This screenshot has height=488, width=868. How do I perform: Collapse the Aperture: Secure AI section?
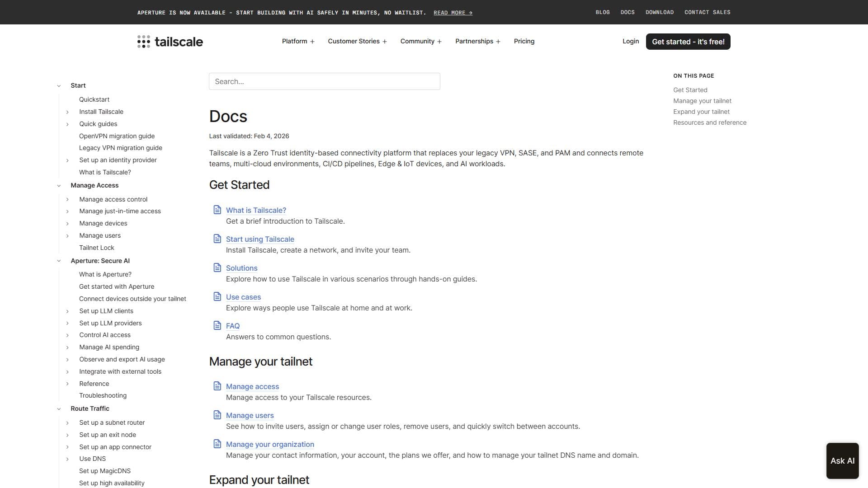pyautogui.click(x=59, y=261)
